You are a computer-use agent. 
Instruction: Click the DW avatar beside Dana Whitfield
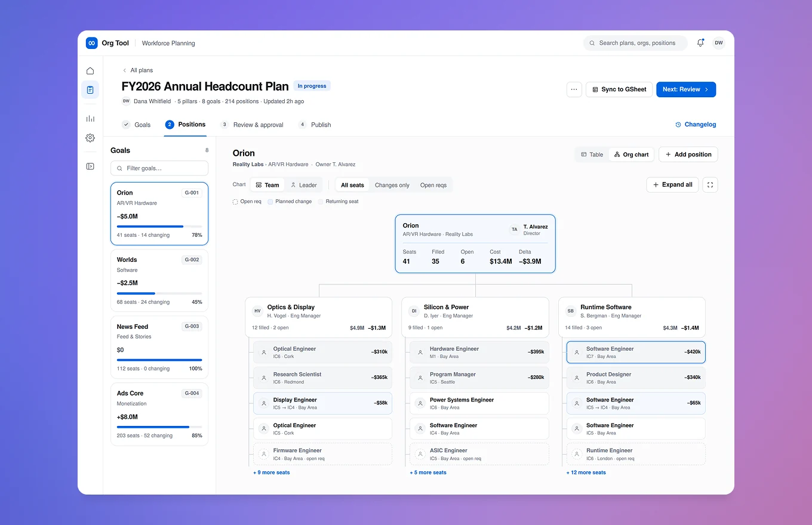[x=126, y=101]
